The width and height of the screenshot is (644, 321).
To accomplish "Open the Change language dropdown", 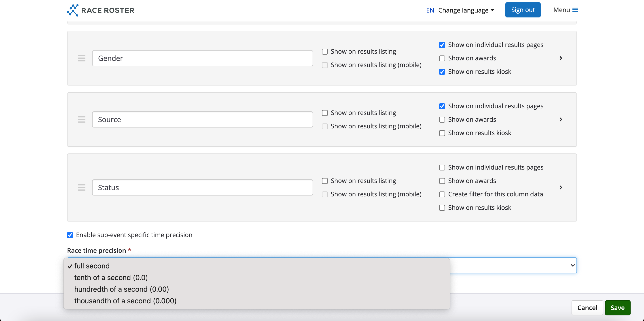I will pyautogui.click(x=466, y=10).
